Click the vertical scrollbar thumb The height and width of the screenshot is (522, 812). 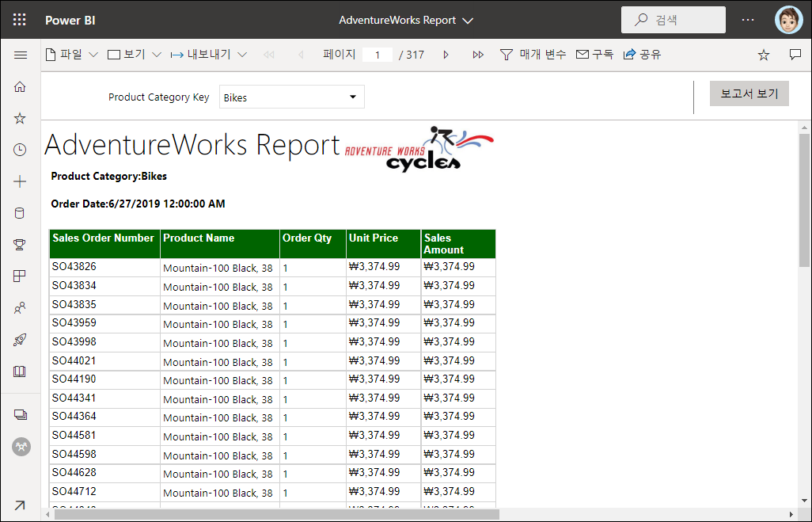804,200
